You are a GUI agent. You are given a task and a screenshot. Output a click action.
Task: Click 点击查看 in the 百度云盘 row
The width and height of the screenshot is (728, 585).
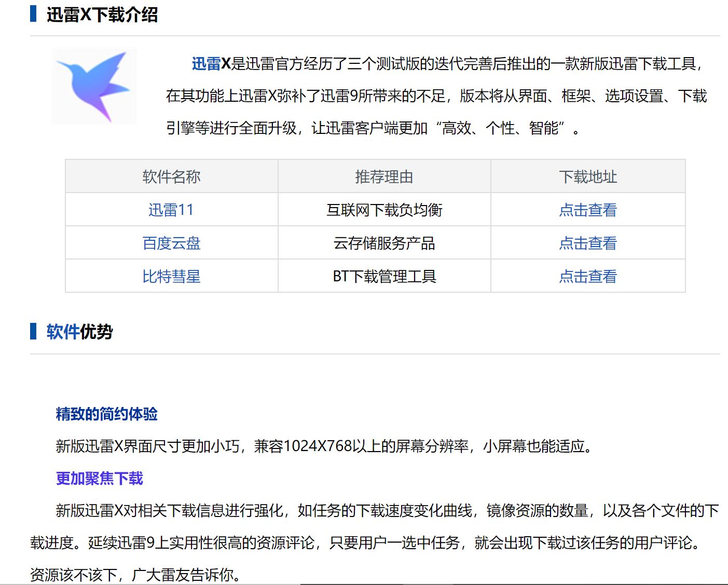pos(588,243)
